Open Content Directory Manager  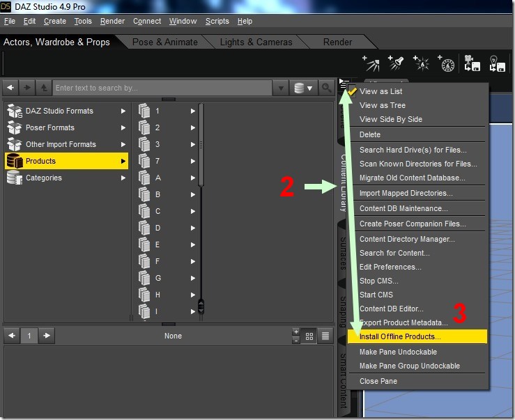pyautogui.click(x=417, y=239)
